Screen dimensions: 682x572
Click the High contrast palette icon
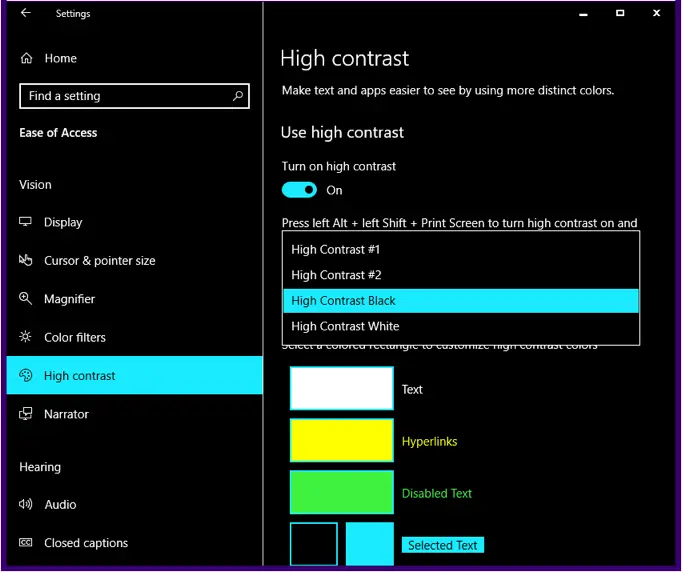pyautogui.click(x=26, y=375)
